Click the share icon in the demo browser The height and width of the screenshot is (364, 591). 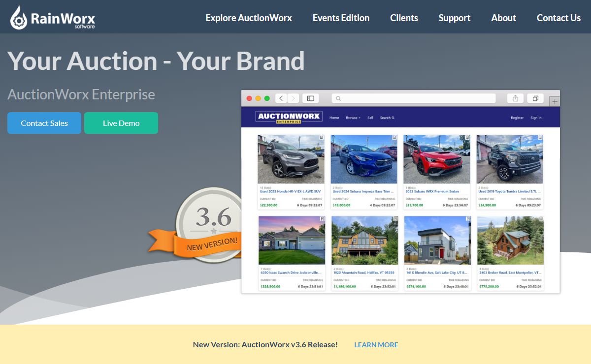click(515, 98)
